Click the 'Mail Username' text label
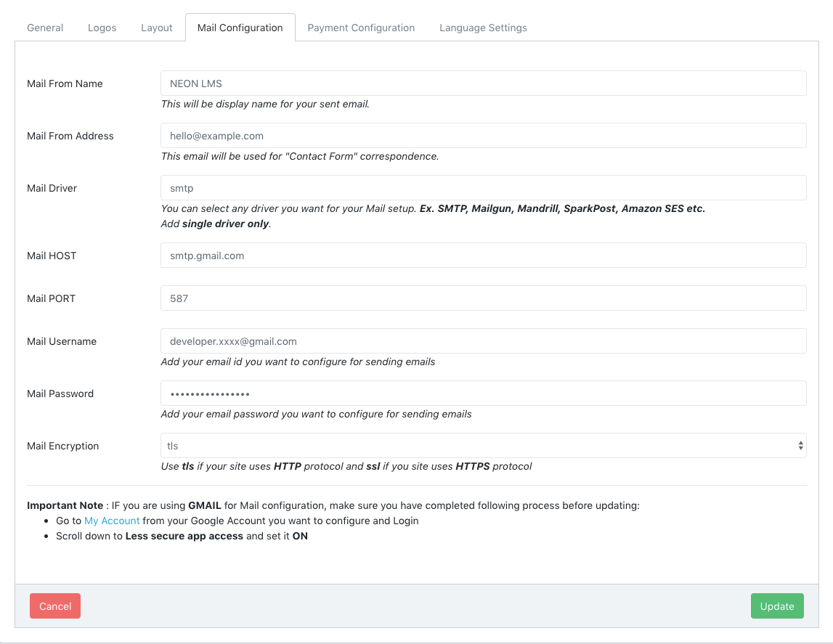 (x=62, y=341)
